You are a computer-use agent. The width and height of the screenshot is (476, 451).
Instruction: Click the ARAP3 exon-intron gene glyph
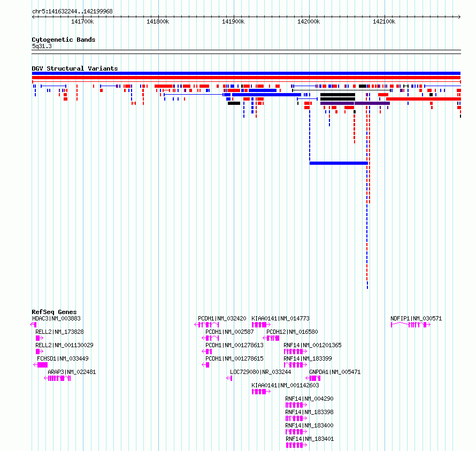[57, 378]
